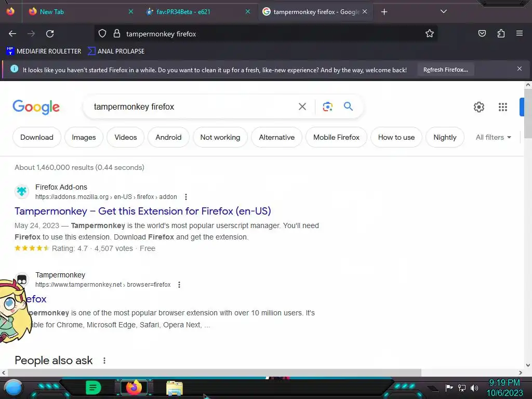
Task: Click the Firefox Add-ons result favicon
Action: click(22, 191)
